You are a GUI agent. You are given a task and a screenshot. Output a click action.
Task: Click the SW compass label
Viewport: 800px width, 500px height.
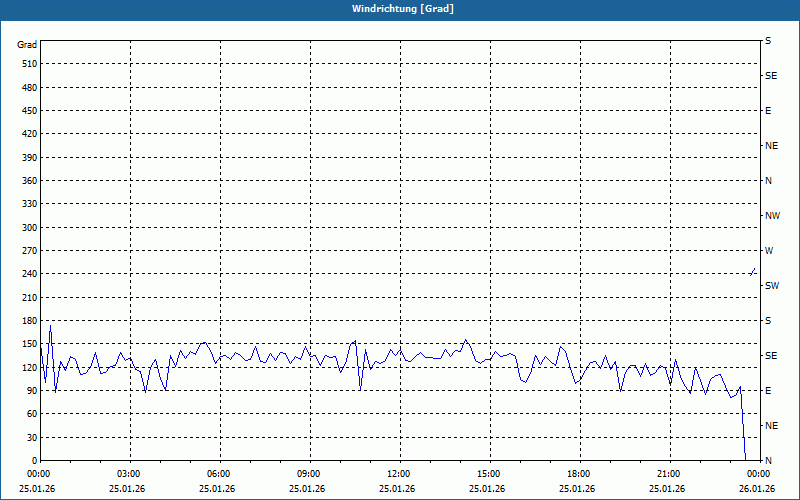tap(772, 286)
